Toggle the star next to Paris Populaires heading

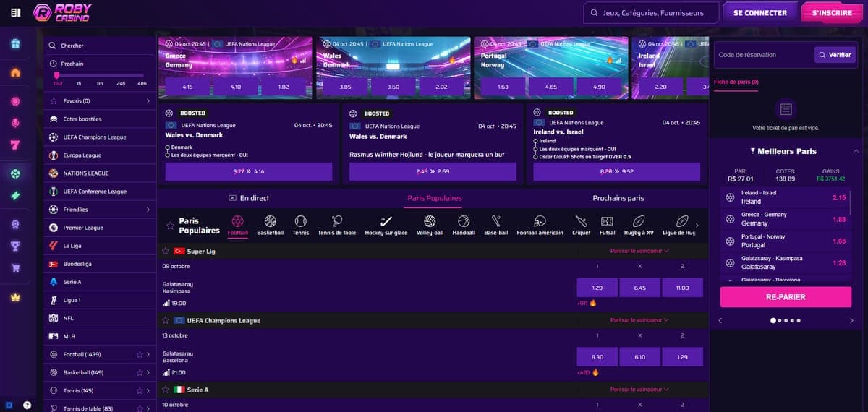click(x=170, y=226)
